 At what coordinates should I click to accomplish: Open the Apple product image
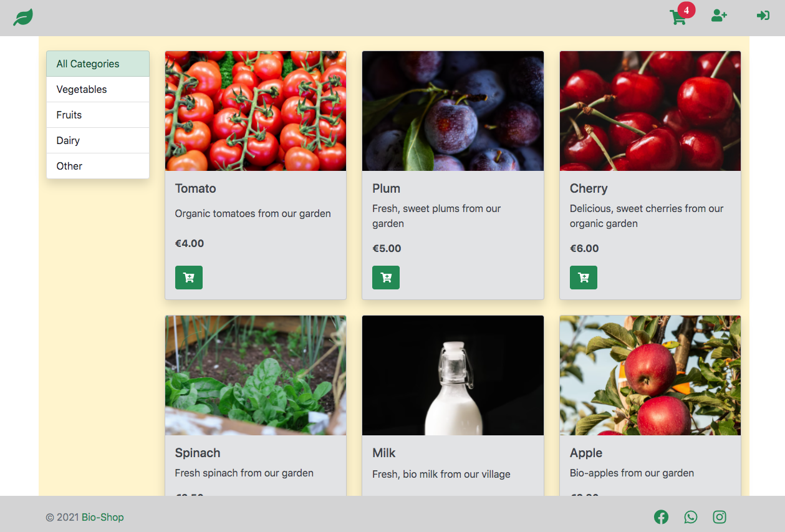(650, 375)
